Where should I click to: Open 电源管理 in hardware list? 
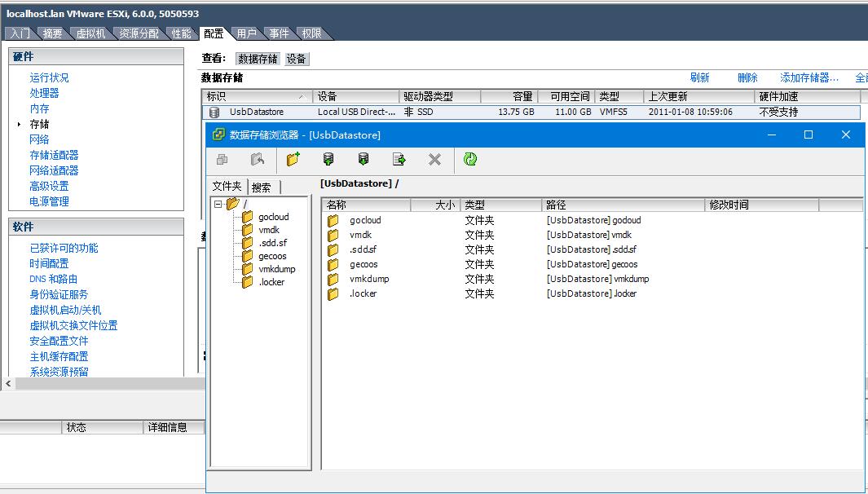point(49,201)
